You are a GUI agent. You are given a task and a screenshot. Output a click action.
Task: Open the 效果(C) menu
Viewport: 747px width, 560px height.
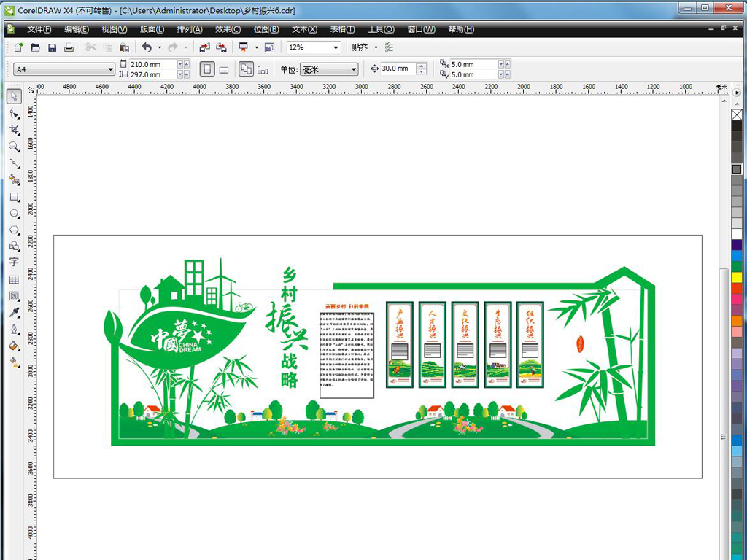tap(228, 29)
